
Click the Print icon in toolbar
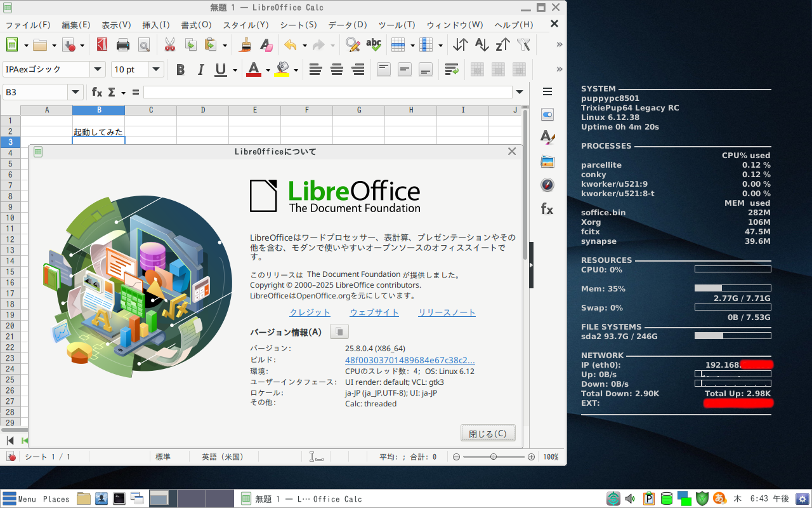pos(123,44)
